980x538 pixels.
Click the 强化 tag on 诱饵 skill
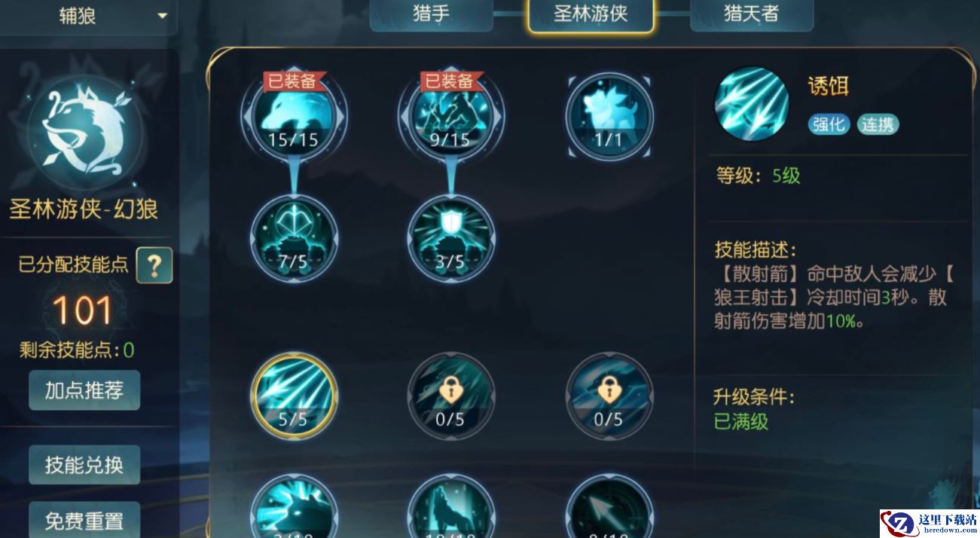tap(829, 124)
